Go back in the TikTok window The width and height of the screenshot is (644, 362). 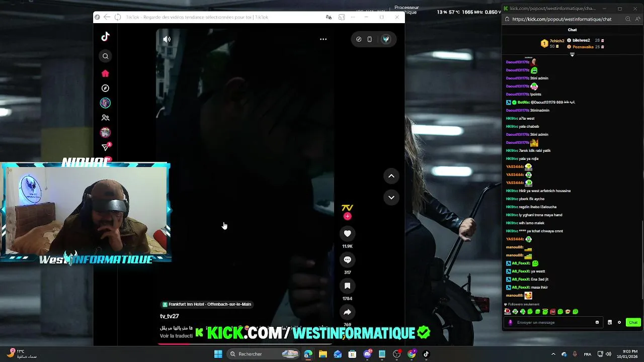(107, 17)
